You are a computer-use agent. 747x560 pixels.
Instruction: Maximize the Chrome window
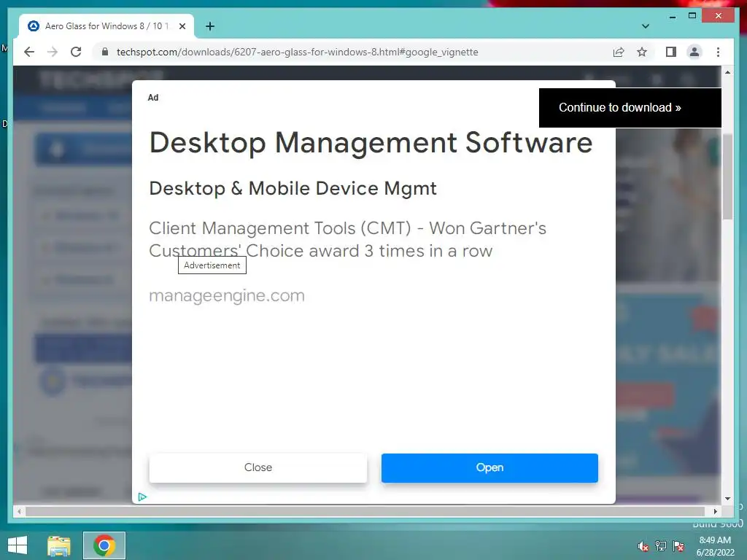(692, 16)
